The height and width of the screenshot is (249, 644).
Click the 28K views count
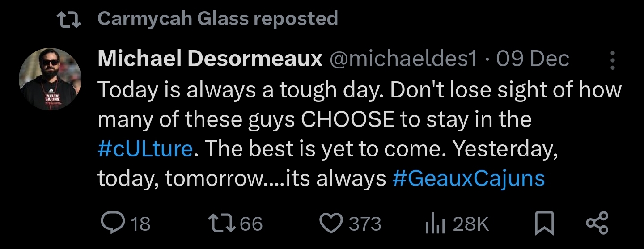[x=471, y=224]
